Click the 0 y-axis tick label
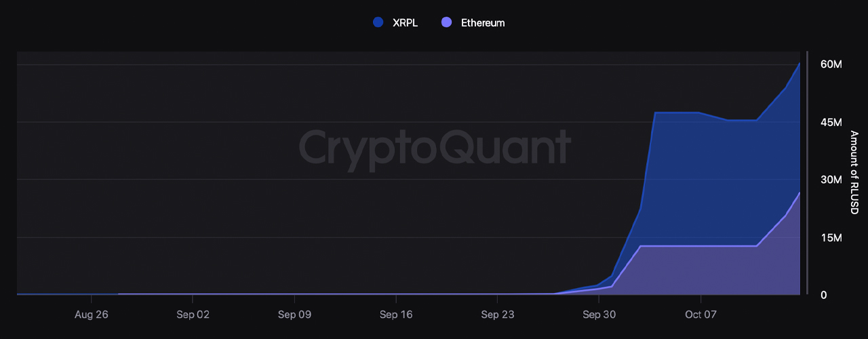Viewport: 868px width, 339px height. [x=823, y=295]
